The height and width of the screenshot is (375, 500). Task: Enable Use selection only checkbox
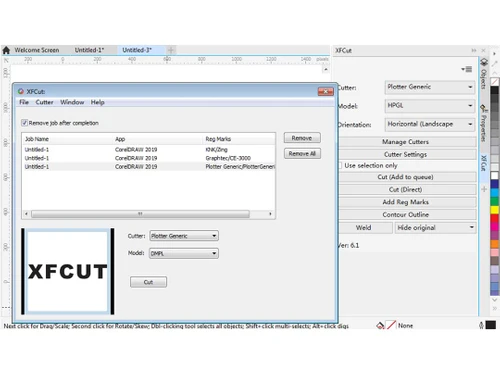click(x=340, y=165)
